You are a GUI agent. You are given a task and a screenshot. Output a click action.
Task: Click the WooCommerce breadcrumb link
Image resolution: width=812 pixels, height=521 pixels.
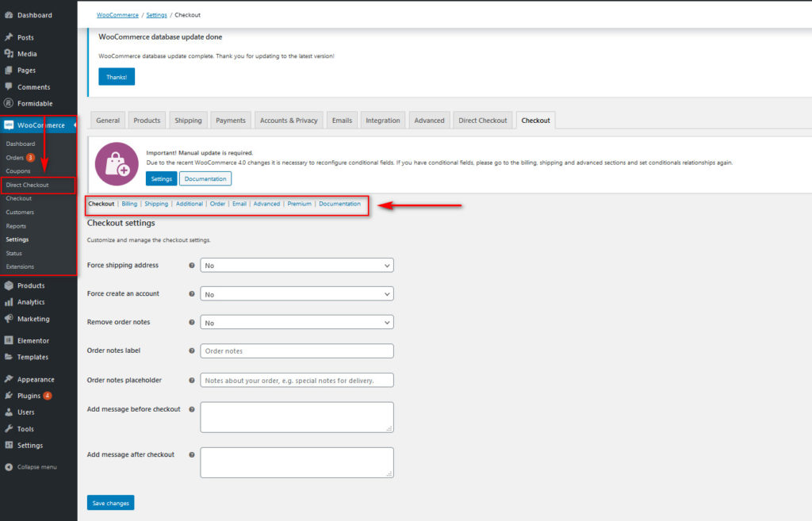[x=117, y=15]
